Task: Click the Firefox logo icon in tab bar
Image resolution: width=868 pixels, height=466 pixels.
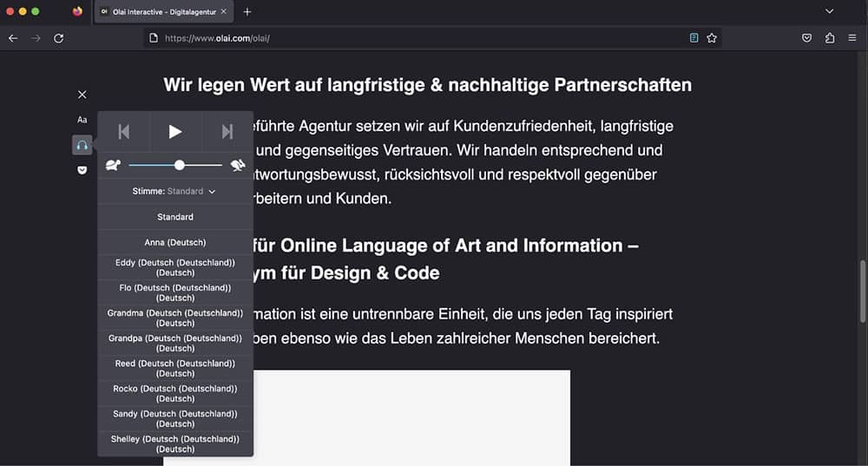Action: pyautogui.click(x=77, y=11)
